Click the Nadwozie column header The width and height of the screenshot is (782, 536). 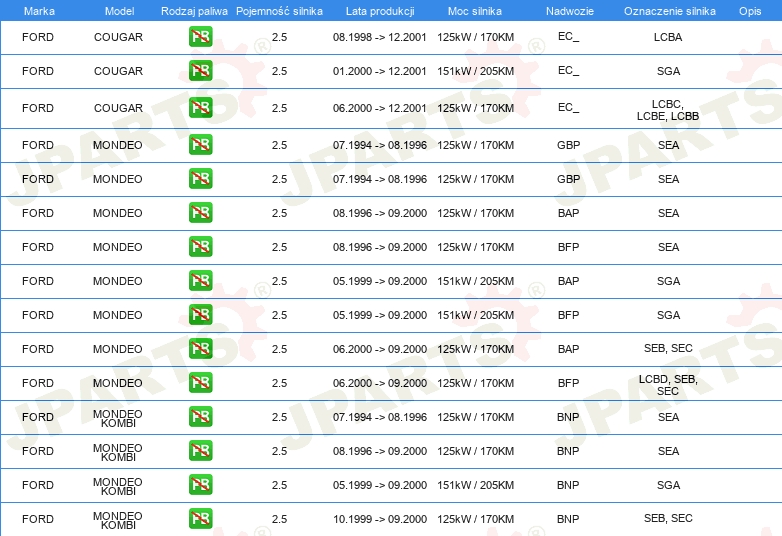click(x=570, y=11)
